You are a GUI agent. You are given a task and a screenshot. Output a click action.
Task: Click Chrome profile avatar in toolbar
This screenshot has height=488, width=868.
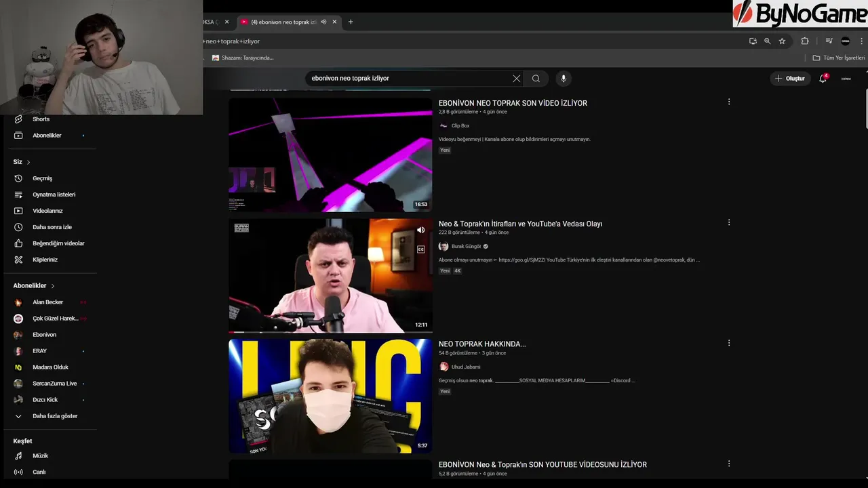click(845, 41)
